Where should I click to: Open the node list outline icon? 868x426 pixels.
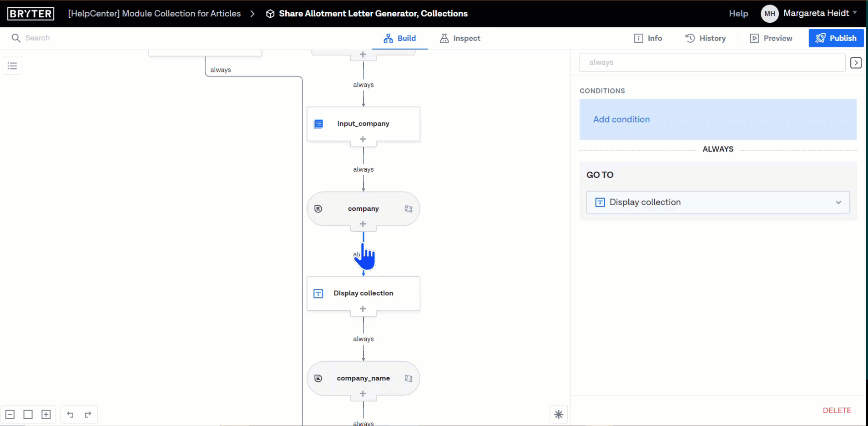coord(12,66)
